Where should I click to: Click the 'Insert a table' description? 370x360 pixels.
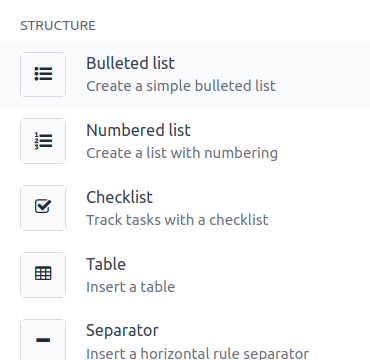(x=131, y=287)
